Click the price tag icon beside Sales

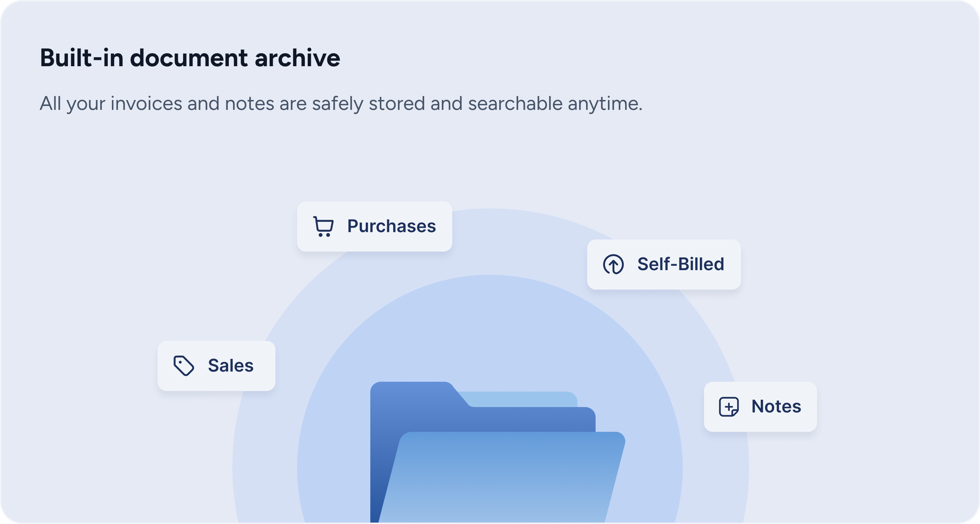tap(184, 366)
